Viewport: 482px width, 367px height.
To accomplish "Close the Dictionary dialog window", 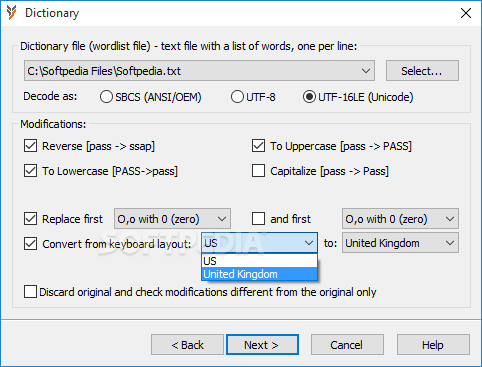I will click(466, 13).
